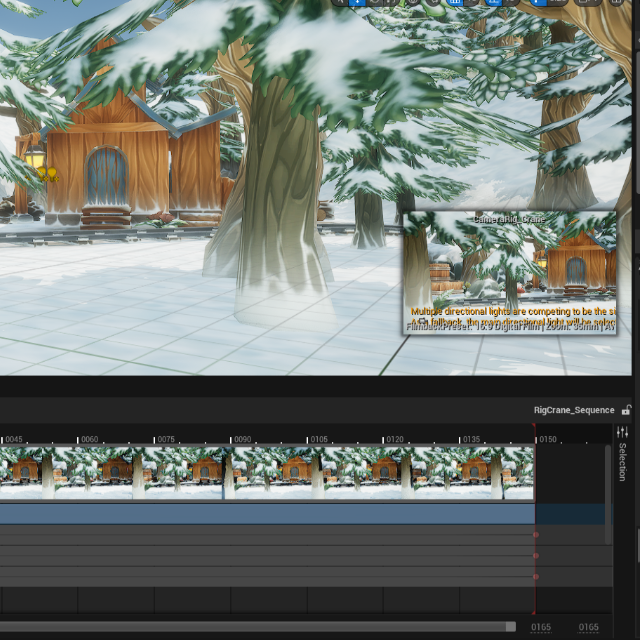Open the camera speed dropdown
The width and height of the screenshot is (640, 640).
tap(587, 2)
